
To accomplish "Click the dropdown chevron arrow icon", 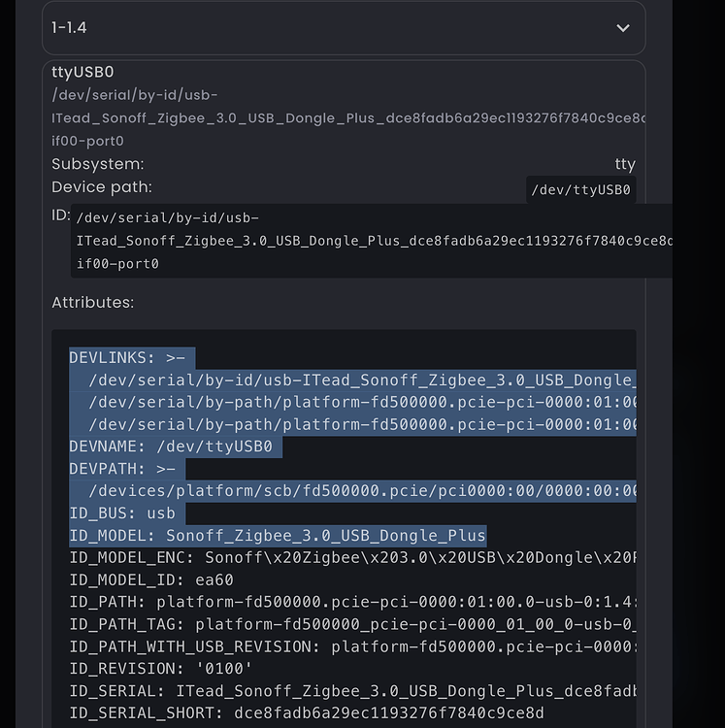I will (623, 28).
